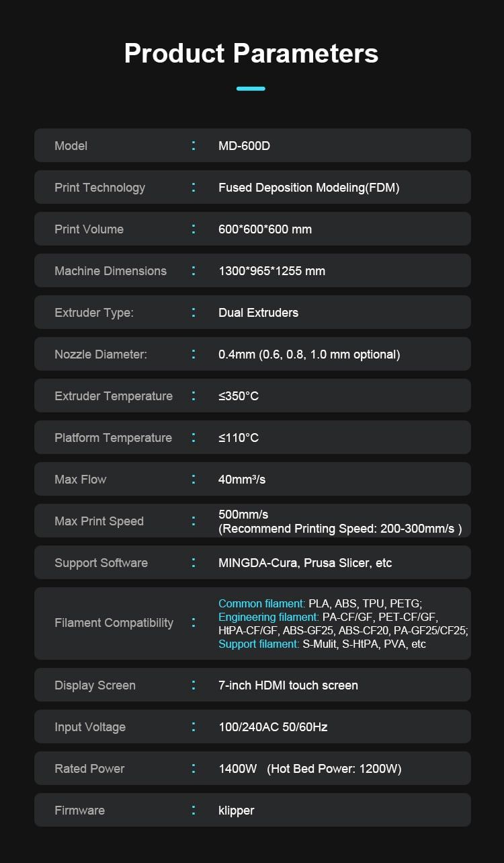504x863 pixels.
Task: Click the Product Parameters heading
Action: (251, 53)
